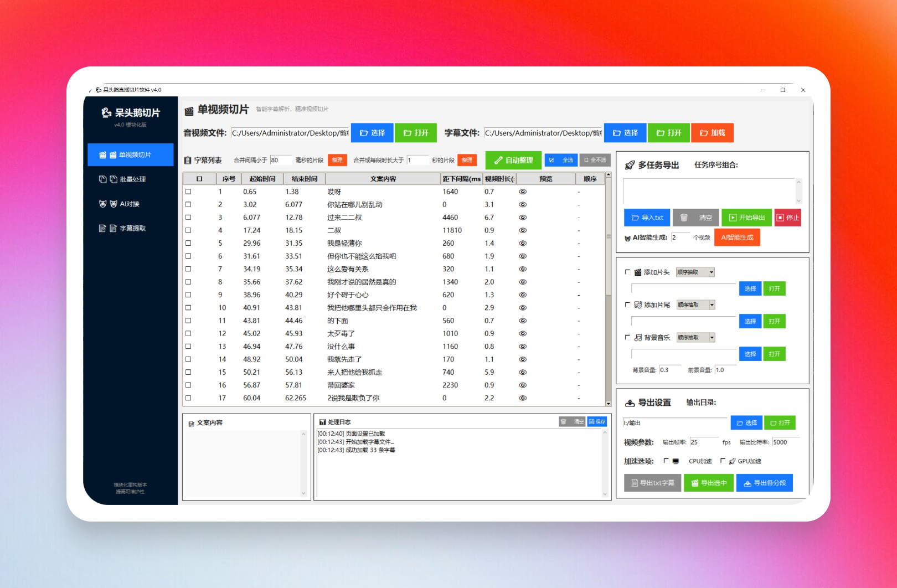Click the 输出帧率 input field
The height and width of the screenshot is (588, 897).
[x=703, y=442]
